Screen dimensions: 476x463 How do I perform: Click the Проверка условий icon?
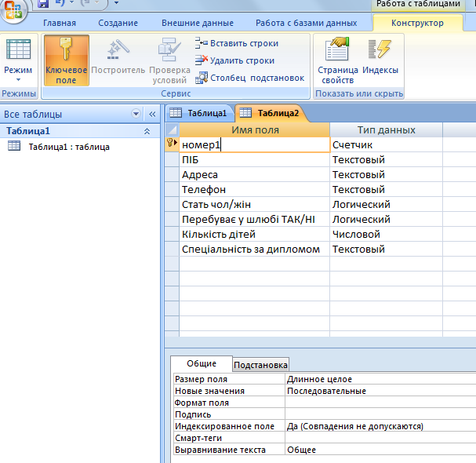[x=169, y=49]
